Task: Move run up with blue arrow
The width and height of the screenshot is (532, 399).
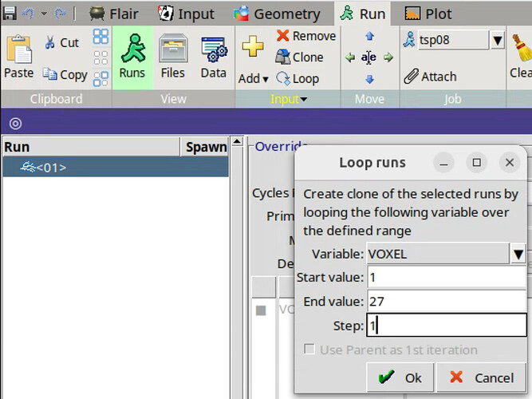Action: click(369, 37)
